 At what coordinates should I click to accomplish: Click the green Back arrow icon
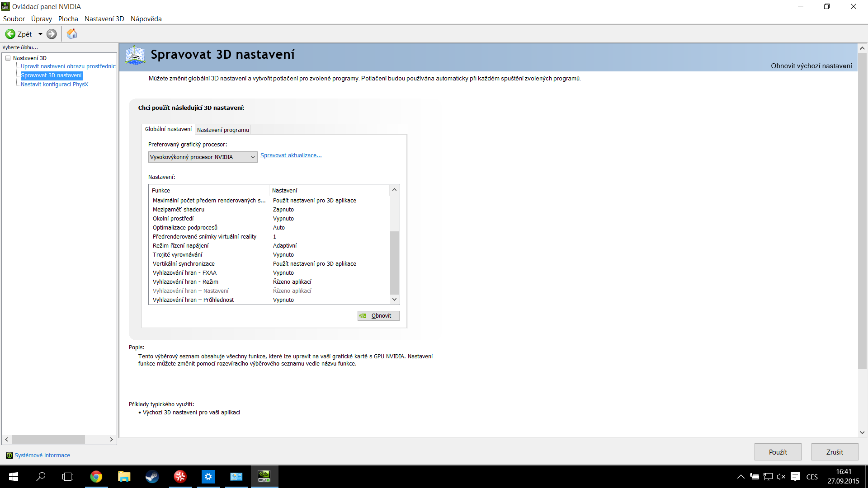(x=10, y=34)
